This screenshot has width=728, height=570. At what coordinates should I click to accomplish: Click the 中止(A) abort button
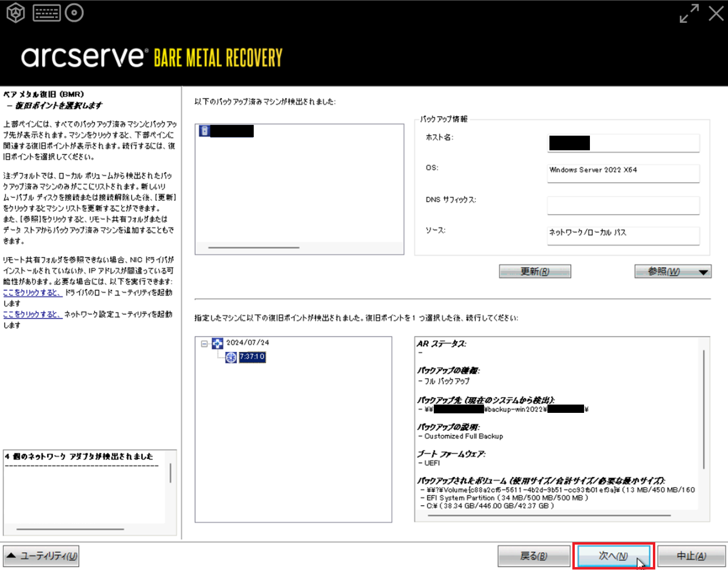pyautogui.click(x=691, y=556)
